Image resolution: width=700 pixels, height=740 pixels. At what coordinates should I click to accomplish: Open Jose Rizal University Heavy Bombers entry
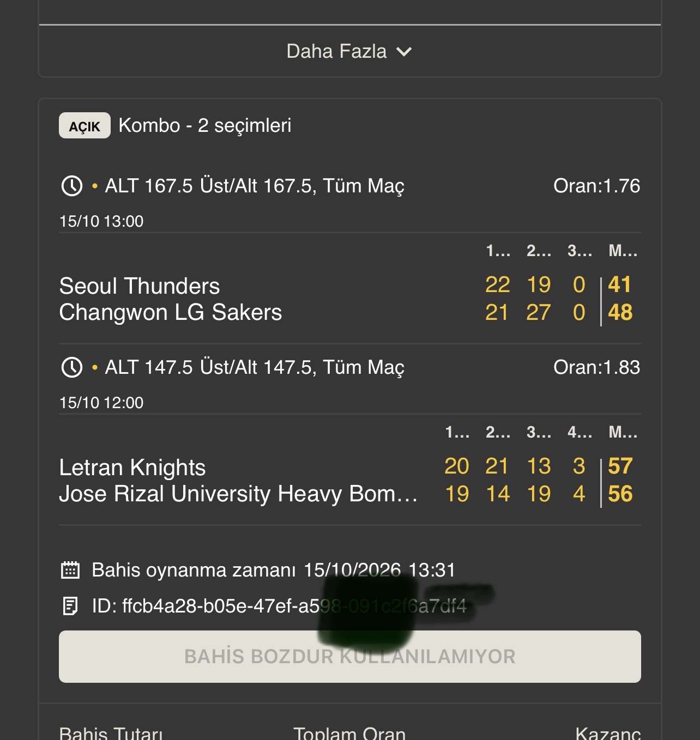(238, 494)
